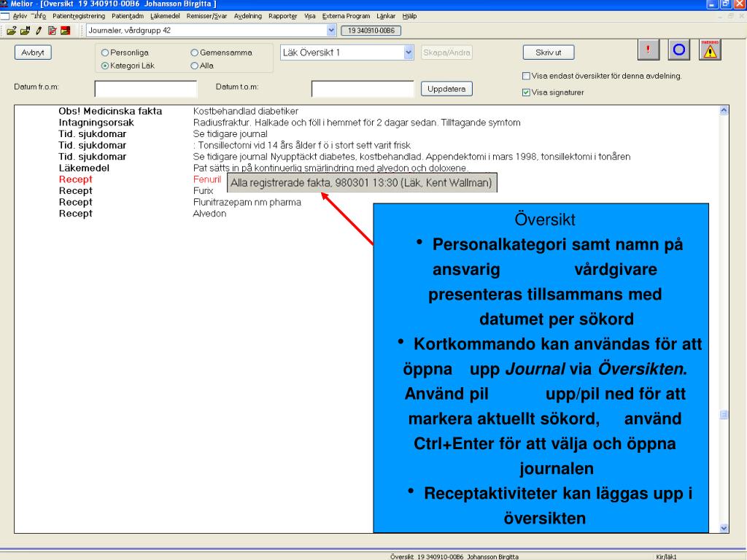
Task: Click the blue circle button
Action: coord(679,50)
